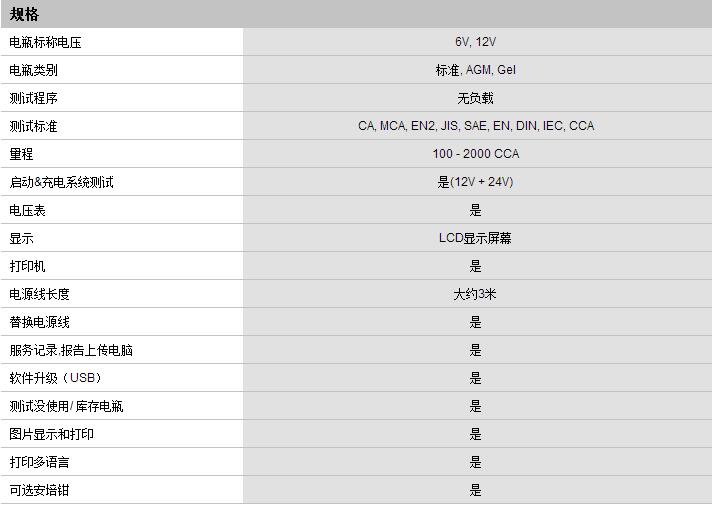Screen dimensions: 712x506
Task: Select the 电瓶标称电压 row label
Action: [46, 42]
